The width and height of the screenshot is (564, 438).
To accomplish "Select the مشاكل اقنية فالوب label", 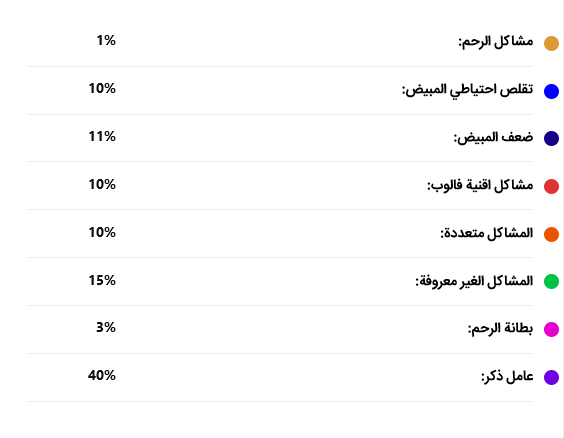I will coord(480,186).
